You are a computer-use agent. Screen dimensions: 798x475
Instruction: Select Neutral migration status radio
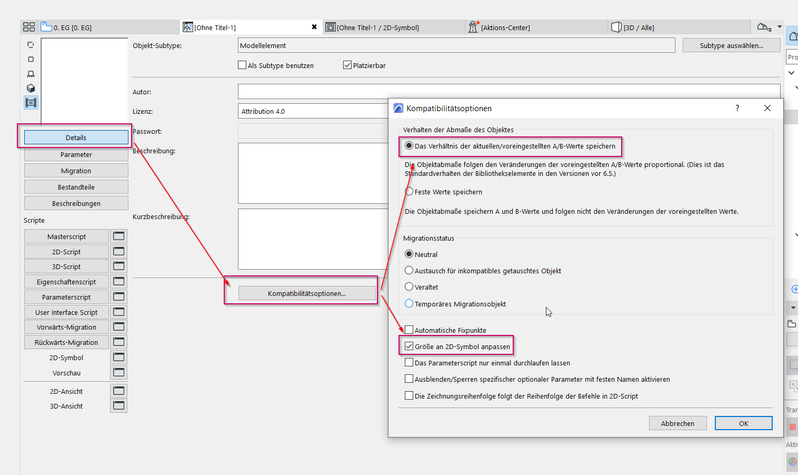(x=409, y=254)
